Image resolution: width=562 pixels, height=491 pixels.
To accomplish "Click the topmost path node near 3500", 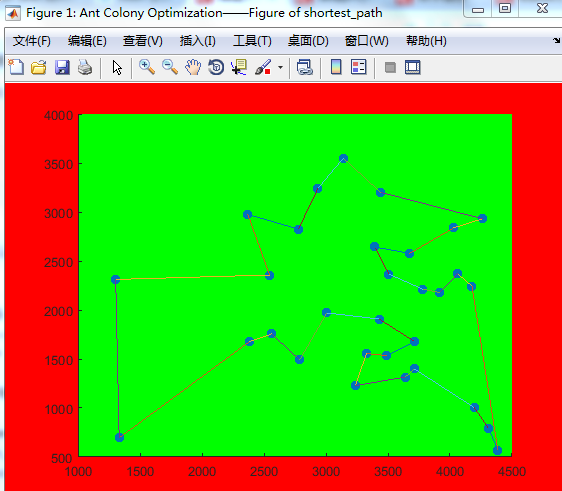I will [343, 158].
